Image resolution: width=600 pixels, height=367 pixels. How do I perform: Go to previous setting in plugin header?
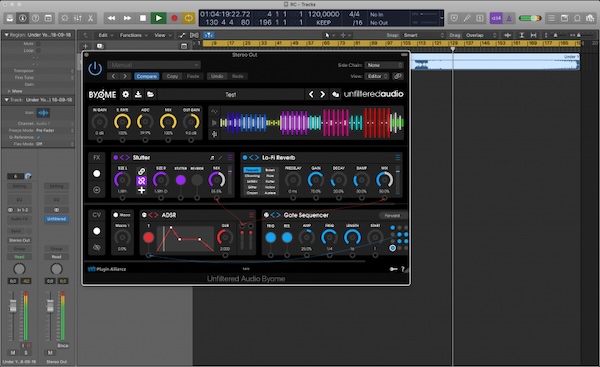[x=113, y=76]
